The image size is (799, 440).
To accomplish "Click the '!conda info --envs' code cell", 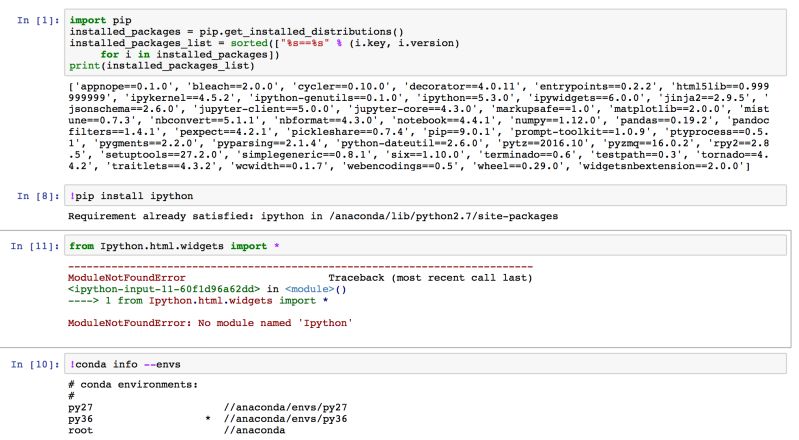I will [x=425, y=364].
